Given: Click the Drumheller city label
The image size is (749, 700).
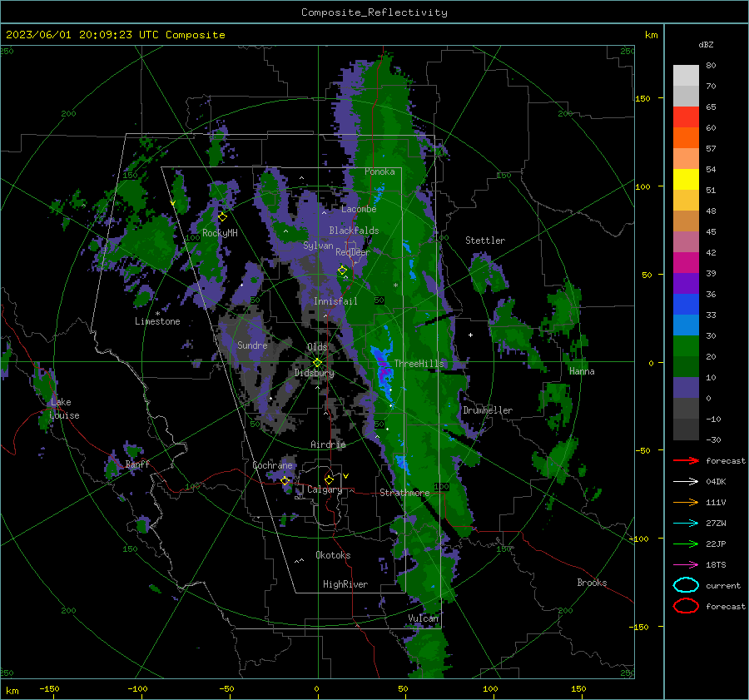Looking at the screenshot, I should coord(488,410).
